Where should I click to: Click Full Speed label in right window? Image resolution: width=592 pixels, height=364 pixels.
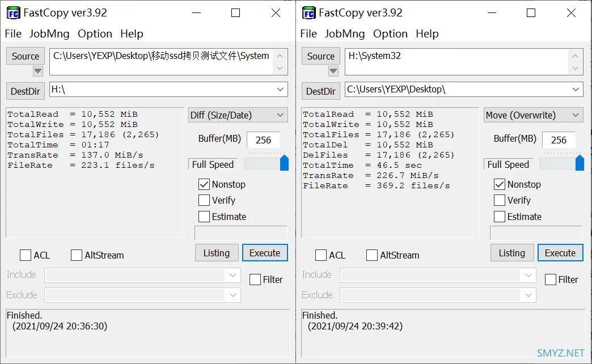coord(508,164)
